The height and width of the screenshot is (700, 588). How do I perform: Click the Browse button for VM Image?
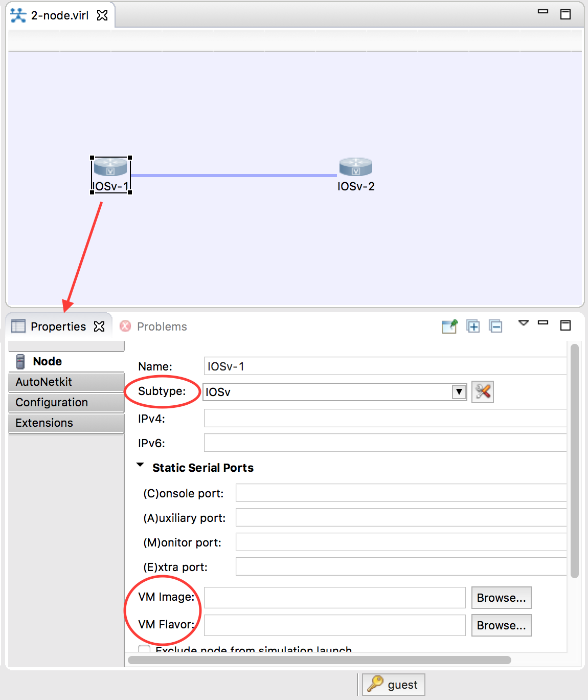click(501, 597)
